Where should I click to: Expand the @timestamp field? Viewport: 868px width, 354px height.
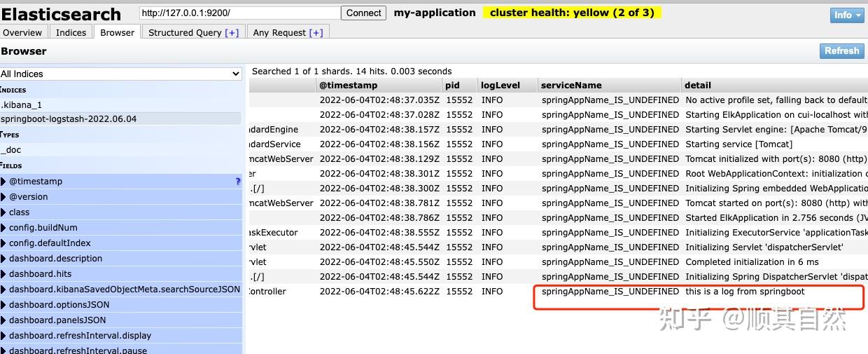[x=121, y=181]
